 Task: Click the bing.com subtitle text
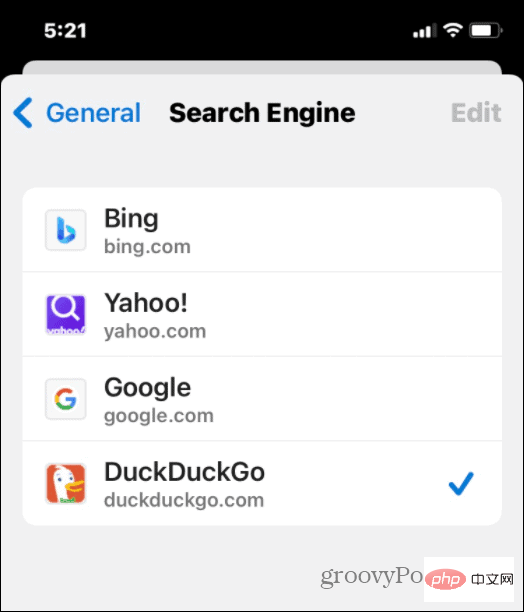[x=147, y=247]
